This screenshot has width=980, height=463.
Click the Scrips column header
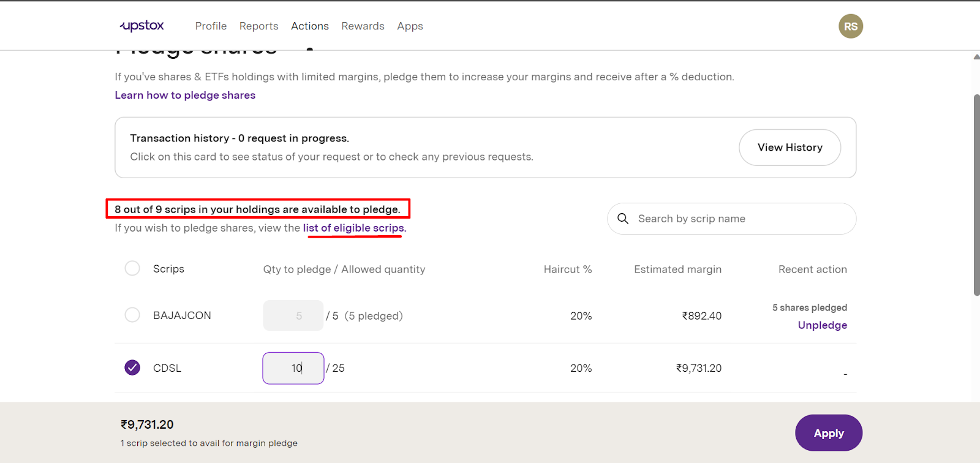[168, 269]
